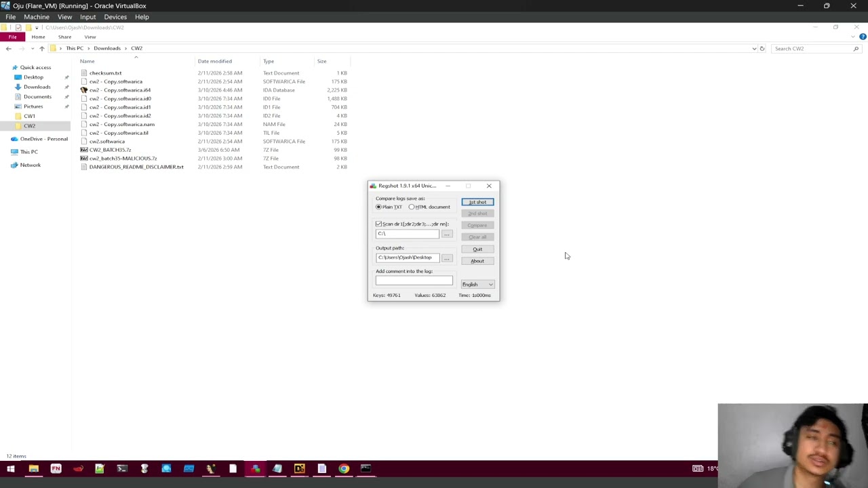This screenshot has height=488, width=868.
Task: Open File Explorer from taskbar
Action: 33,468
